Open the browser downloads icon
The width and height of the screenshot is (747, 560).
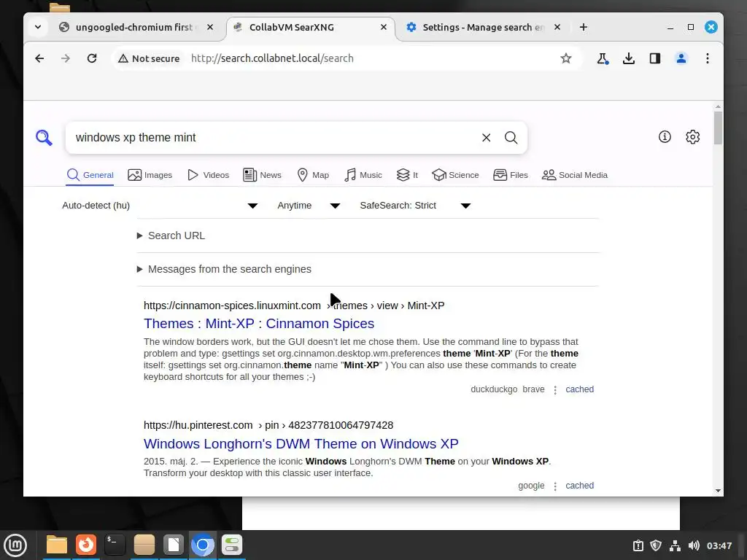coord(629,58)
